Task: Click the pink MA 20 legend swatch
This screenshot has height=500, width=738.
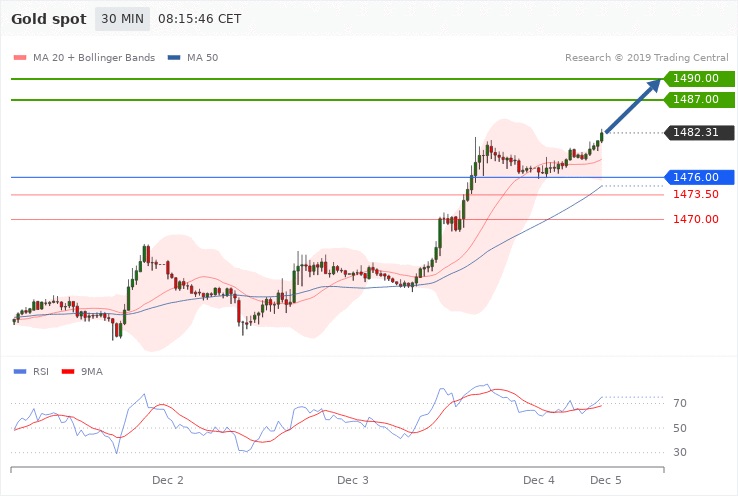Action: click(20, 58)
